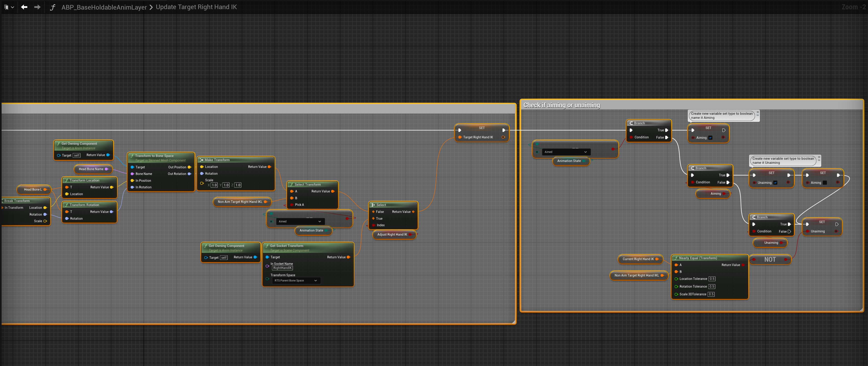Toggle the Aiming checkbox below the Aiming comment bubble
Viewport: 868px width, 366px height.
tap(710, 137)
